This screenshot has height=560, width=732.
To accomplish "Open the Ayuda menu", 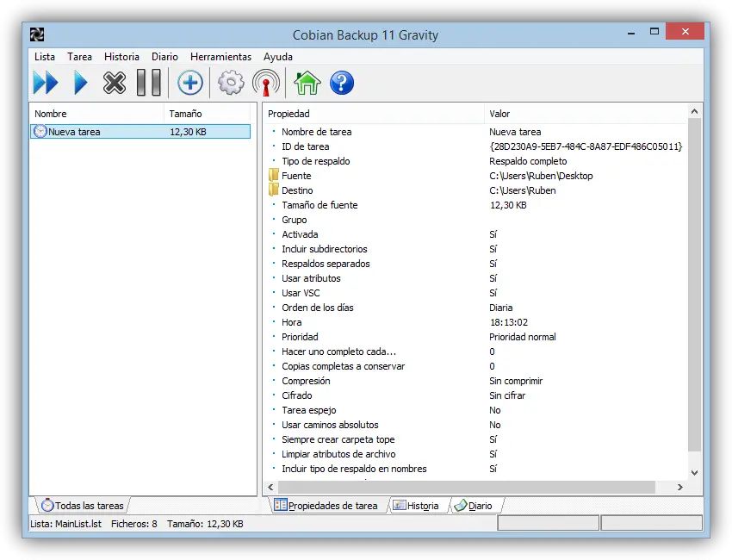I will point(278,57).
